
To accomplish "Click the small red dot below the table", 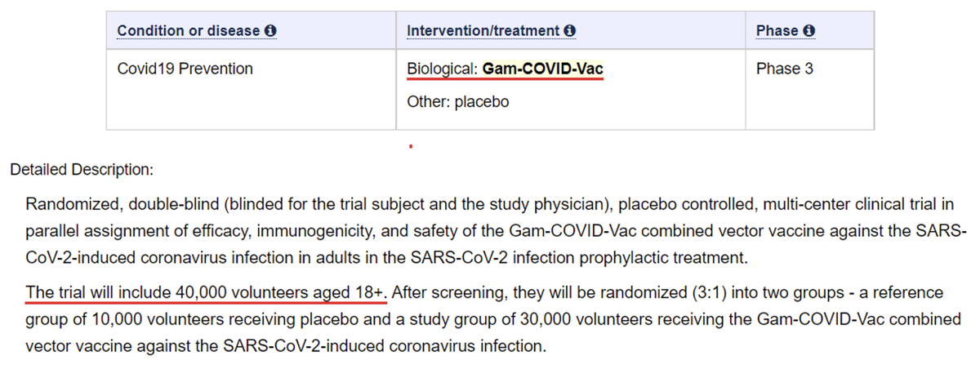I will pyautogui.click(x=410, y=148).
